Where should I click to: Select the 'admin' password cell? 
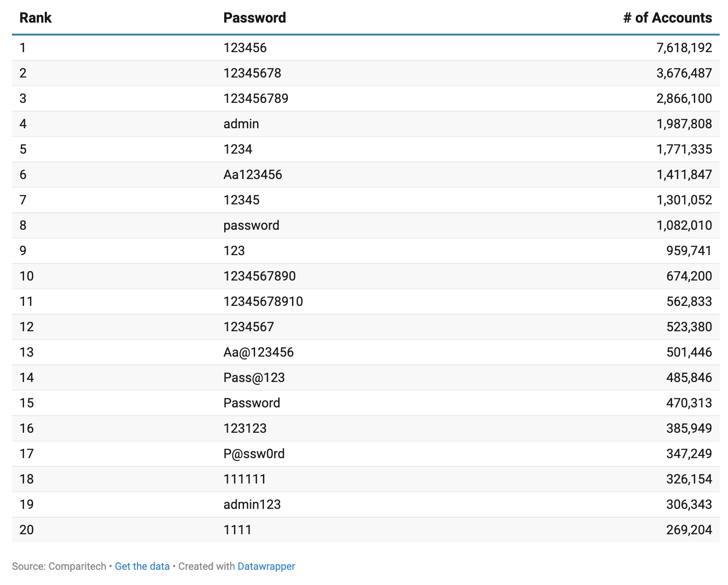tap(241, 124)
